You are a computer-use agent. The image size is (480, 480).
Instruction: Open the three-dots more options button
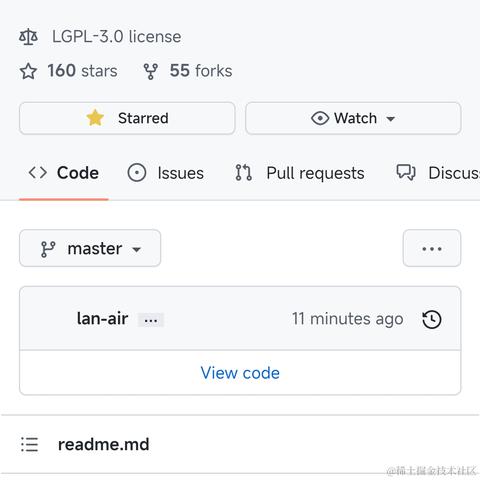point(432,248)
